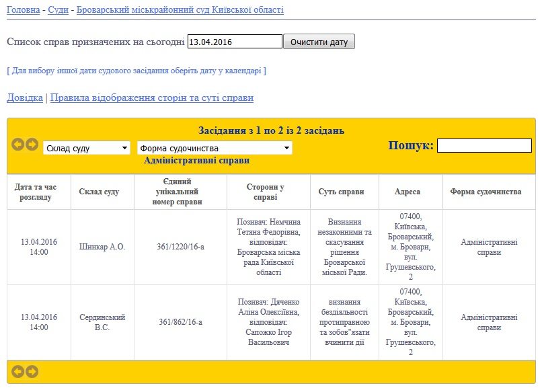This screenshot has height=392, width=542.
Task: Select case number 361/862/16-а
Action: click(180, 322)
